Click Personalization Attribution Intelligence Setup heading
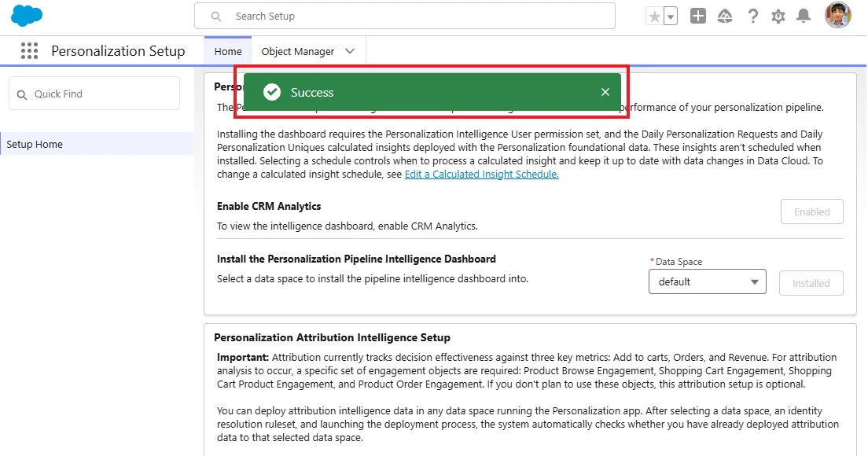868x456 pixels. pyautogui.click(x=332, y=337)
